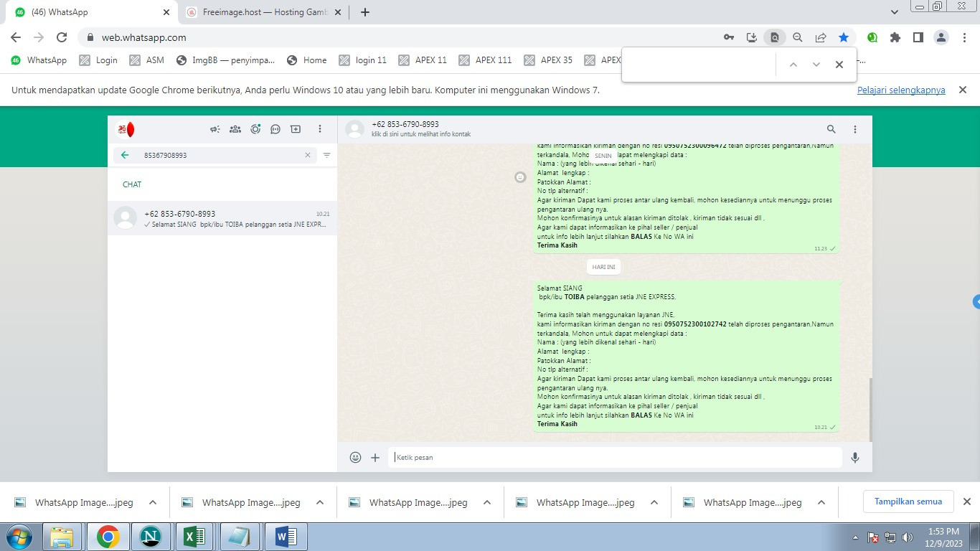
Task: Click the contact avatar in the conversation header
Action: pos(354,129)
